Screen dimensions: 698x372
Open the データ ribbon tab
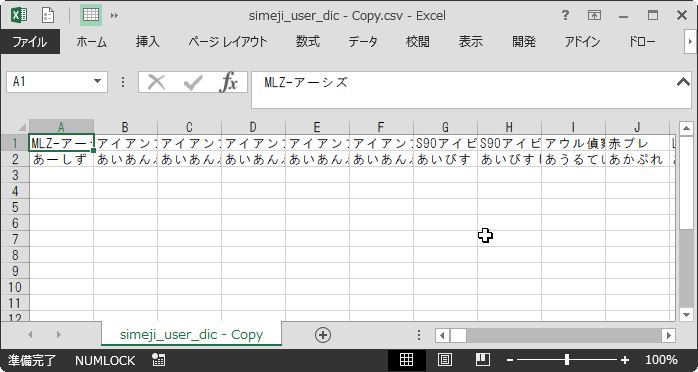[363, 42]
